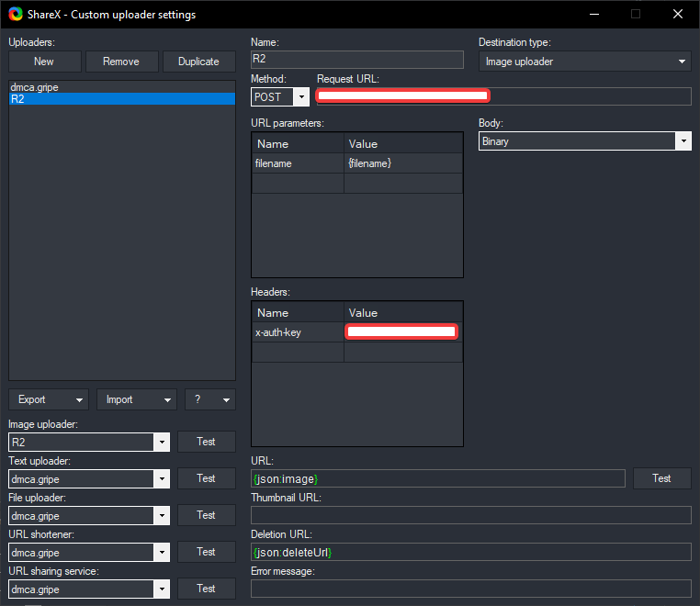Click the Value column header in URL parameters
Screen dimensions: 700x606
pyautogui.click(x=403, y=143)
